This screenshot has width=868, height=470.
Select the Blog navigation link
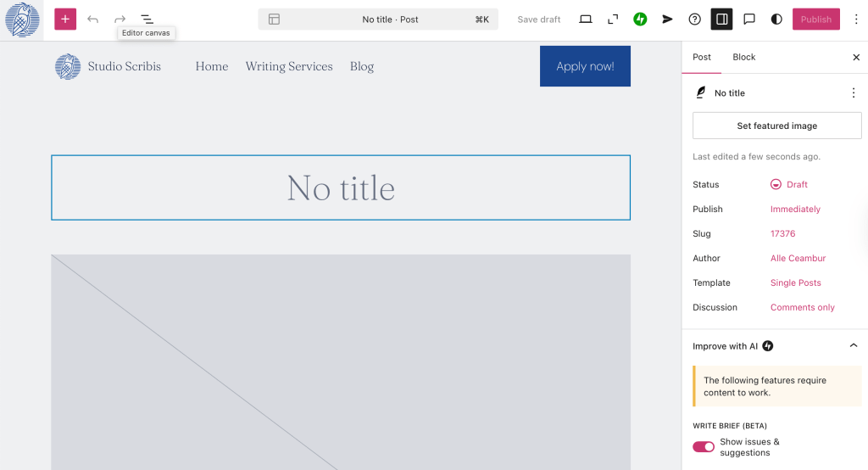click(x=362, y=66)
